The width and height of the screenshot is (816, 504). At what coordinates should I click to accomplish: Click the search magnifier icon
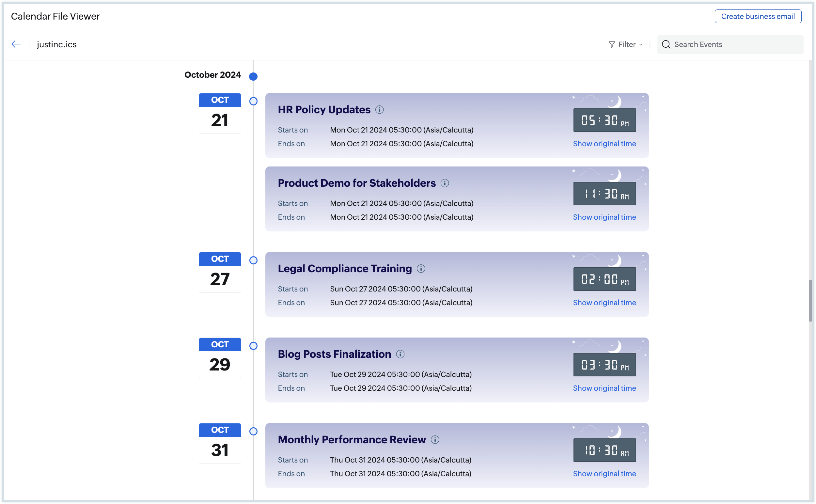(x=666, y=44)
